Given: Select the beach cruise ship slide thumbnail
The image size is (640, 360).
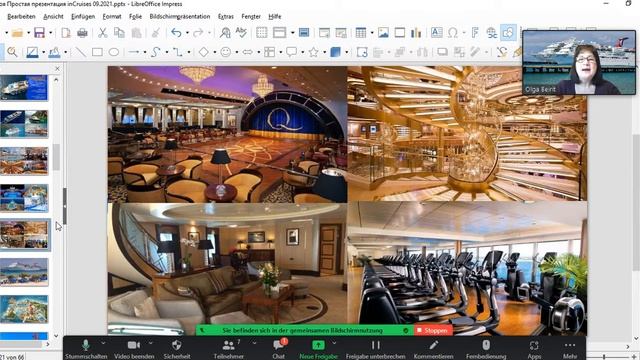Looking at the screenshot, I should pyautogui.click(x=24, y=272).
